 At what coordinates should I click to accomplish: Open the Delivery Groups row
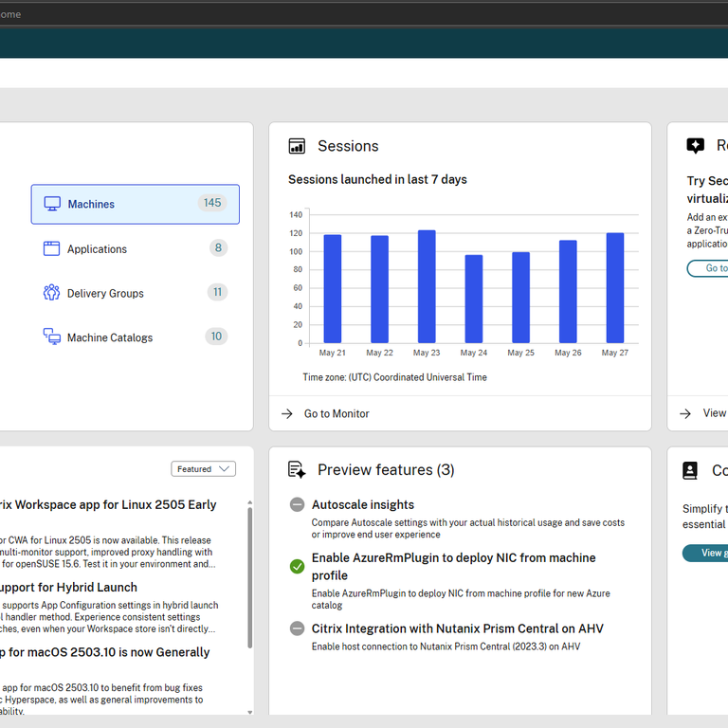[x=136, y=293]
